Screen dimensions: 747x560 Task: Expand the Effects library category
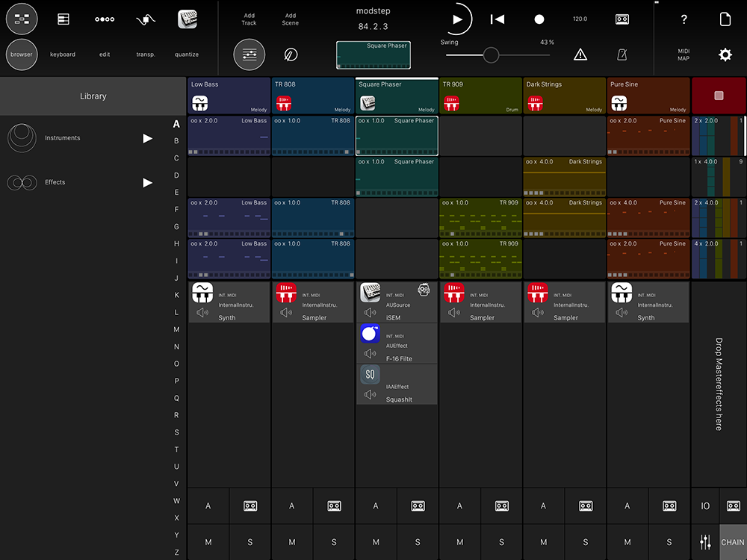coord(147,182)
